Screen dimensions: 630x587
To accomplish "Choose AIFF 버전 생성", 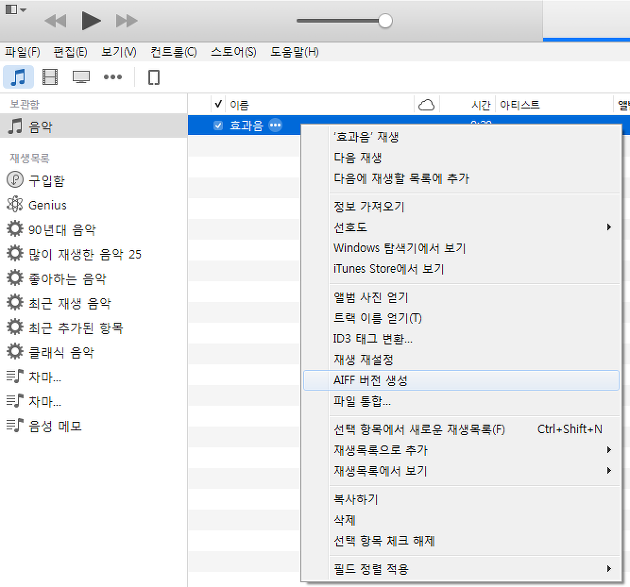I will coord(461,380).
